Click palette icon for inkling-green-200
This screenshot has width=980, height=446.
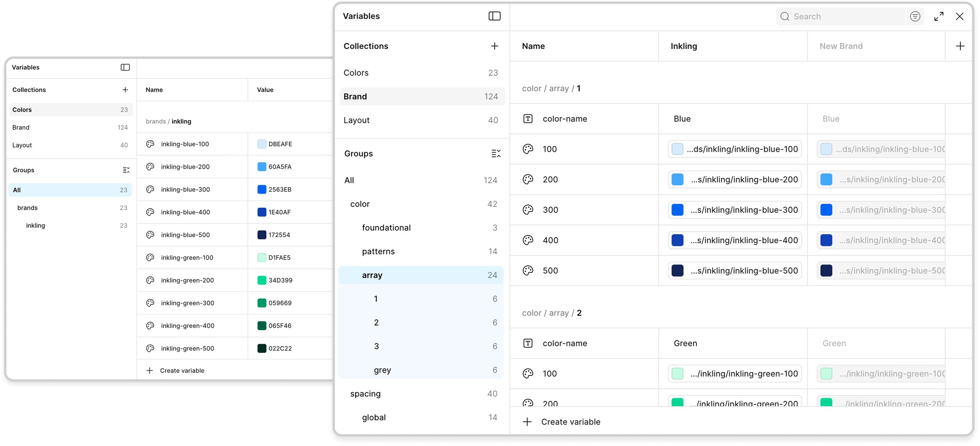coord(150,280)
